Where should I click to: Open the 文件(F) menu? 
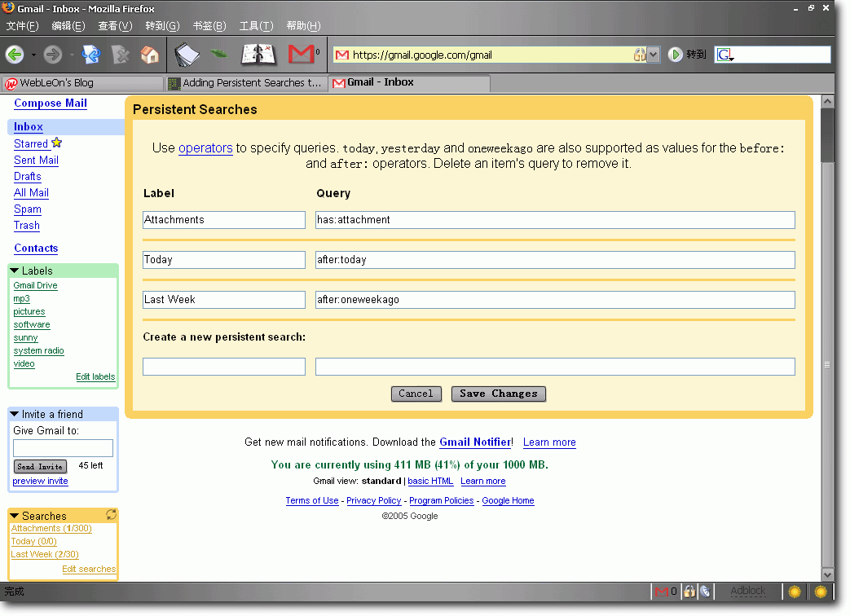pos(22,26)
